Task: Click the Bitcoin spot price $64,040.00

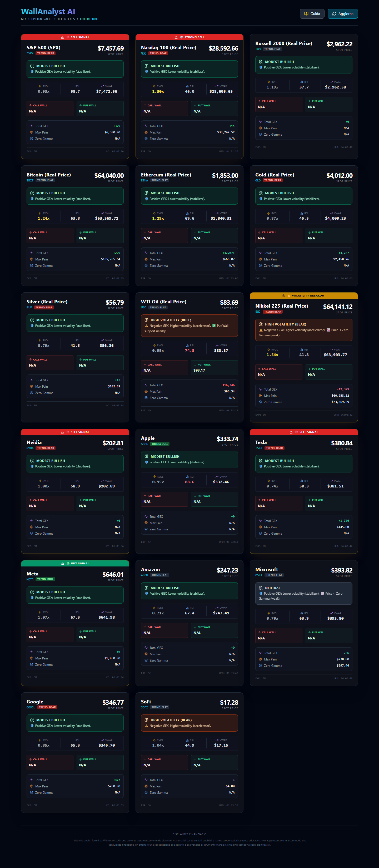Action: click(109, 176)
